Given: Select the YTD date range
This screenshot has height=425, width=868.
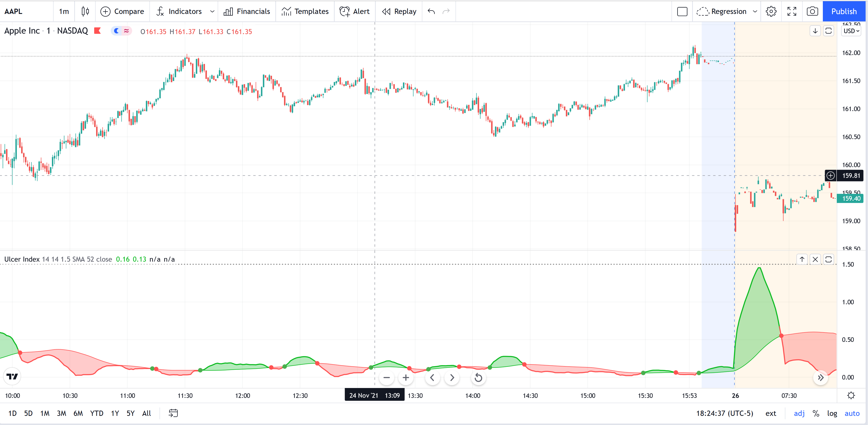Looking at the screenshot, I should pos(97,413).
